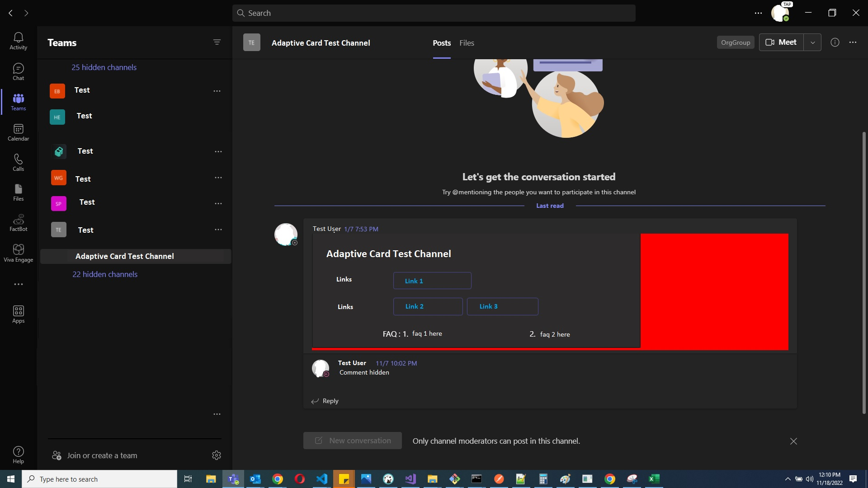The image size is (868, 488).
Task: Open the manage teams gear
Action: (216, 455)
